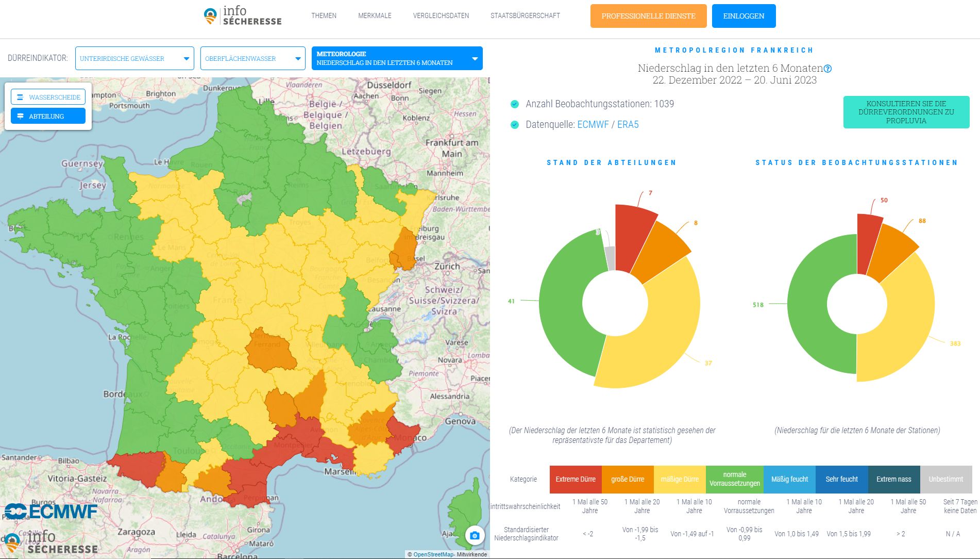Screen dimensions: 980x559
Task: Click the OpenStreetMap attribution link
Action: [433, 554]
